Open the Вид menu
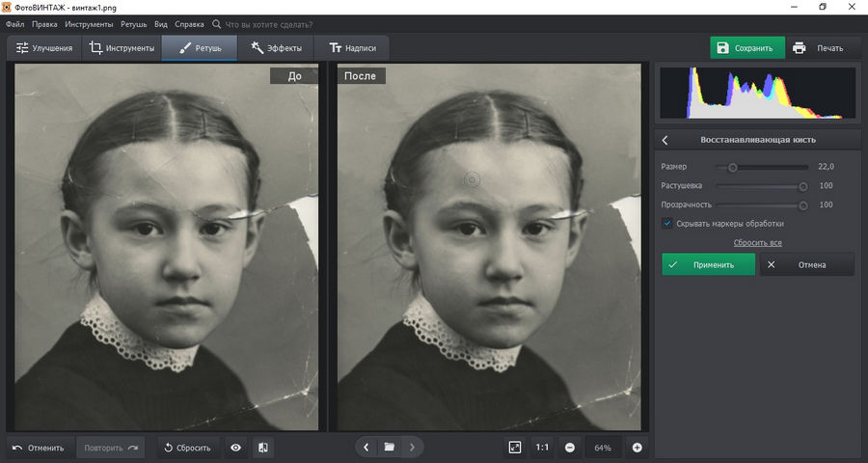868x463 pixels. coord(161,23)
